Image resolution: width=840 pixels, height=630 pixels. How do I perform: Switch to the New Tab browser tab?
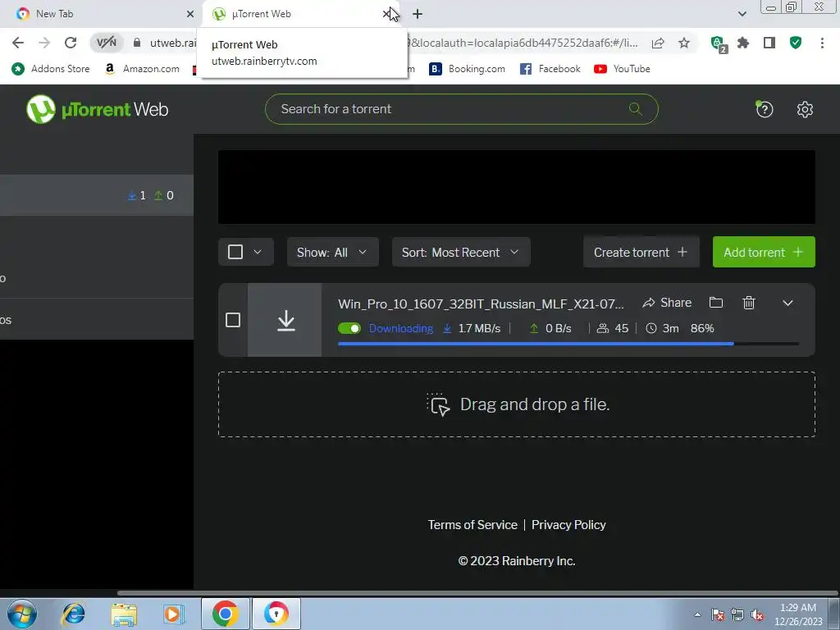(x=102, y=14)
